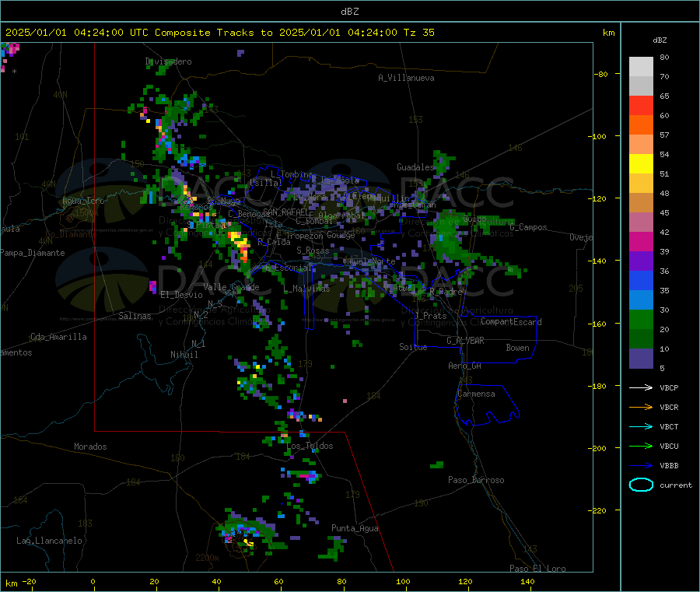
Task: Click the Paso_El_Loro map label
Action: [x=537, y=569]
